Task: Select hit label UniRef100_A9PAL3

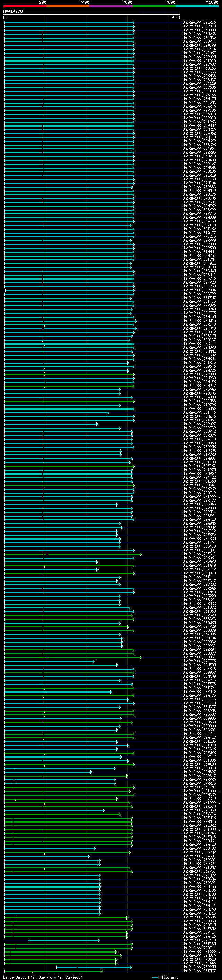Action: click(199, 26)
